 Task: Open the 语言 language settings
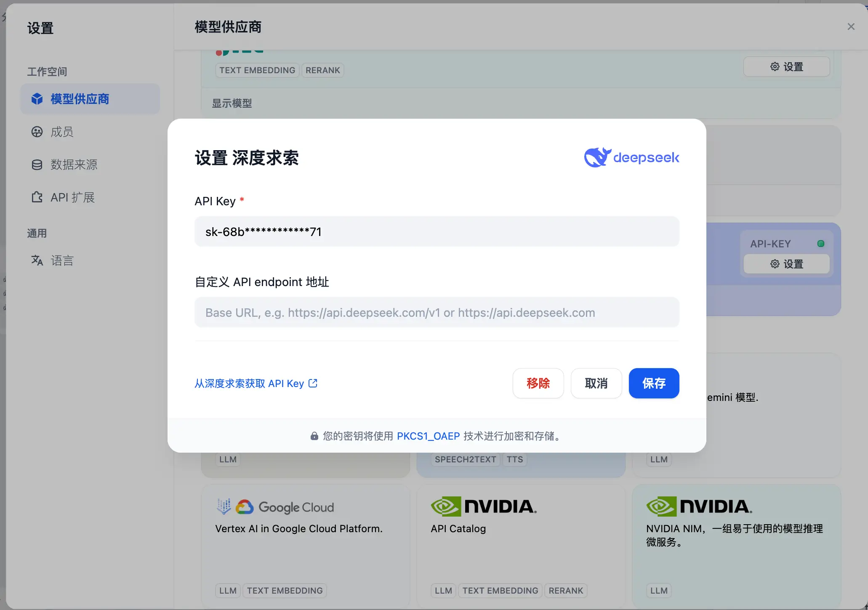pos(90,260)
